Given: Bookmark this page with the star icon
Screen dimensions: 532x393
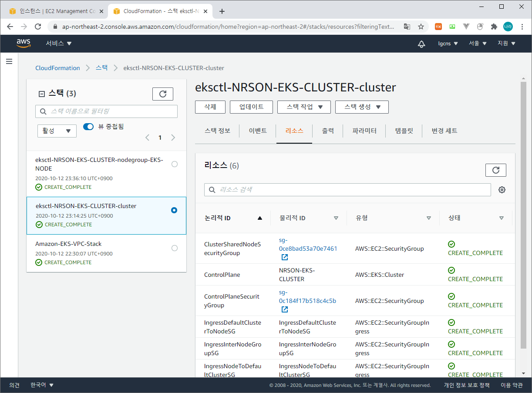Looking at the screenshot, I should click(421, 27).
